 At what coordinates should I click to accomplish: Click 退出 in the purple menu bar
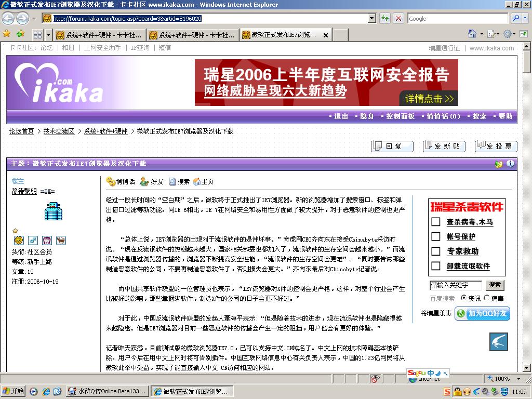pyautogui.click(x=341, y=116)
